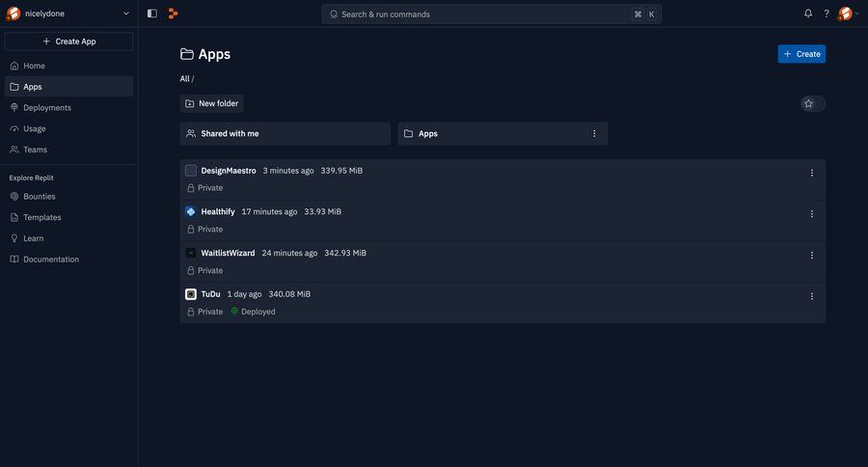Open TuDu's three-dot options menu

[x=811, y=296]
